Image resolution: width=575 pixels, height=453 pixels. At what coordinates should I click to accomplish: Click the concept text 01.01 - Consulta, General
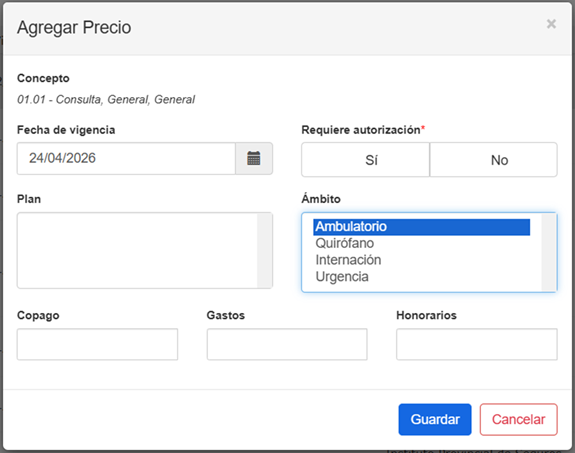pos(106,99)
